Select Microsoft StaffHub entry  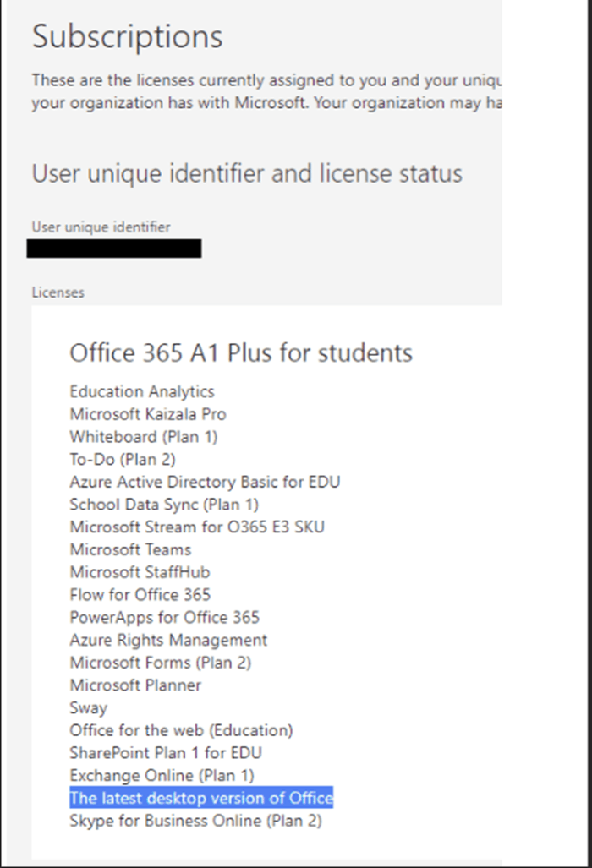click(x=140, y=572)
